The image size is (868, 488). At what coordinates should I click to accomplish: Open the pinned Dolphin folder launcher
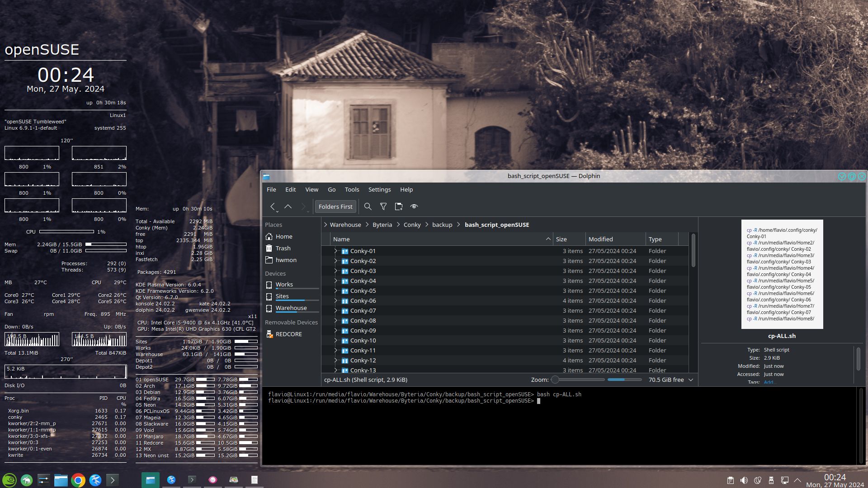click(x=61, y=480)
